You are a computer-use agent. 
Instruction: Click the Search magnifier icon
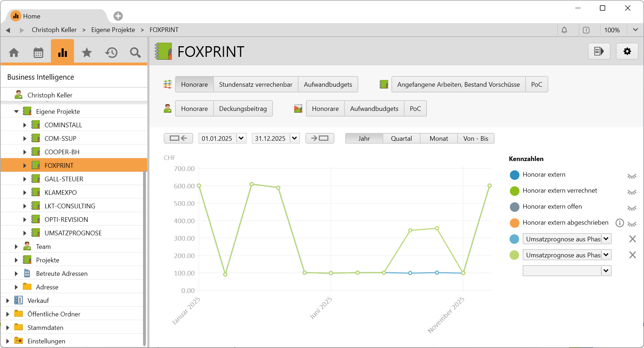point(135,53)
